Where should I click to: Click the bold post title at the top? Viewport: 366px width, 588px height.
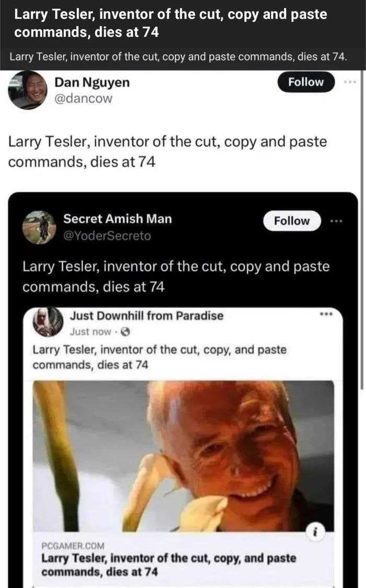170,23
